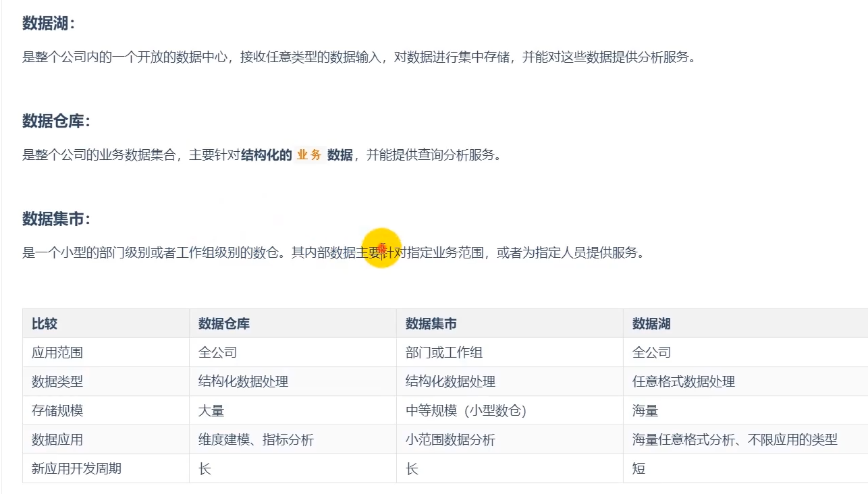Click the table header 数据仓库
868x494 pixels.
coord(224,324)
